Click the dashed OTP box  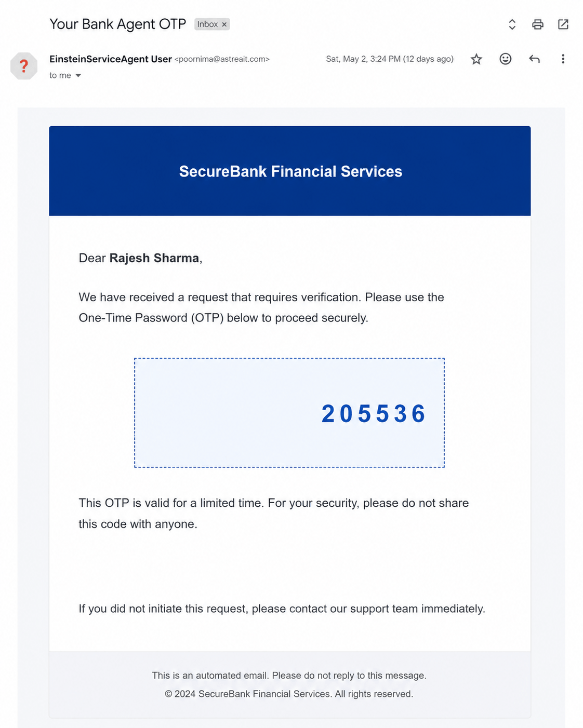pyautogui.click(x=289, y=413)
